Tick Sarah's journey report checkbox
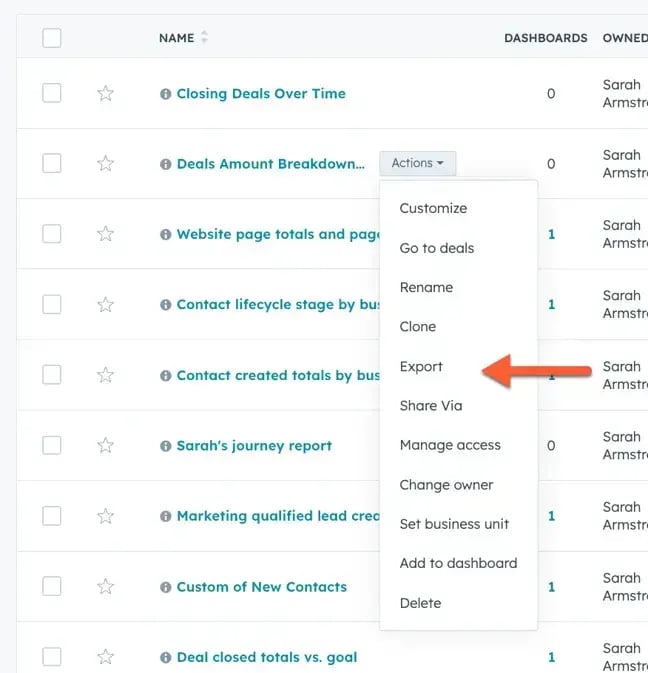648x673 pixels. point(51,446)
